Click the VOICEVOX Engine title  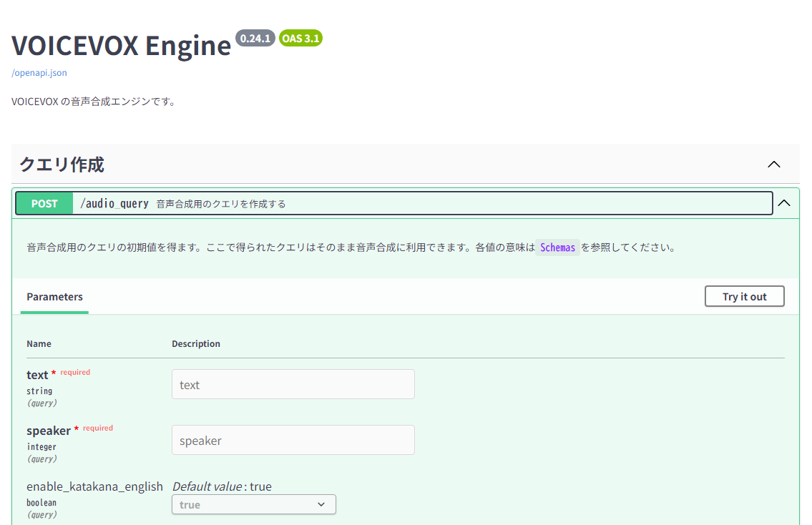point(121,46)
